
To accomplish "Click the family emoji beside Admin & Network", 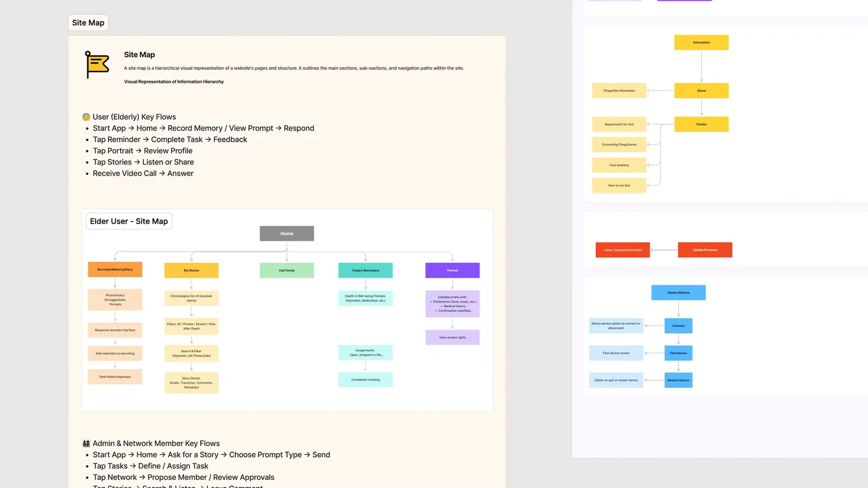I will 86,444.
